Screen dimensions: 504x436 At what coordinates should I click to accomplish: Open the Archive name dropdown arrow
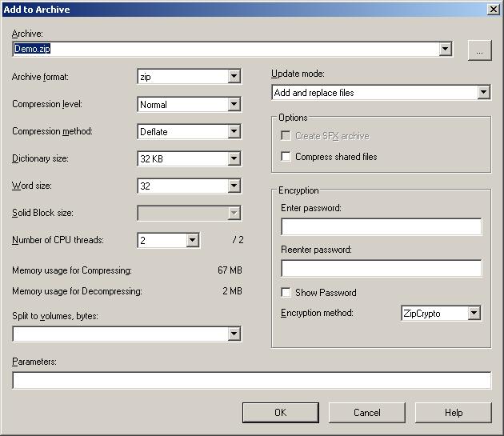445,49
